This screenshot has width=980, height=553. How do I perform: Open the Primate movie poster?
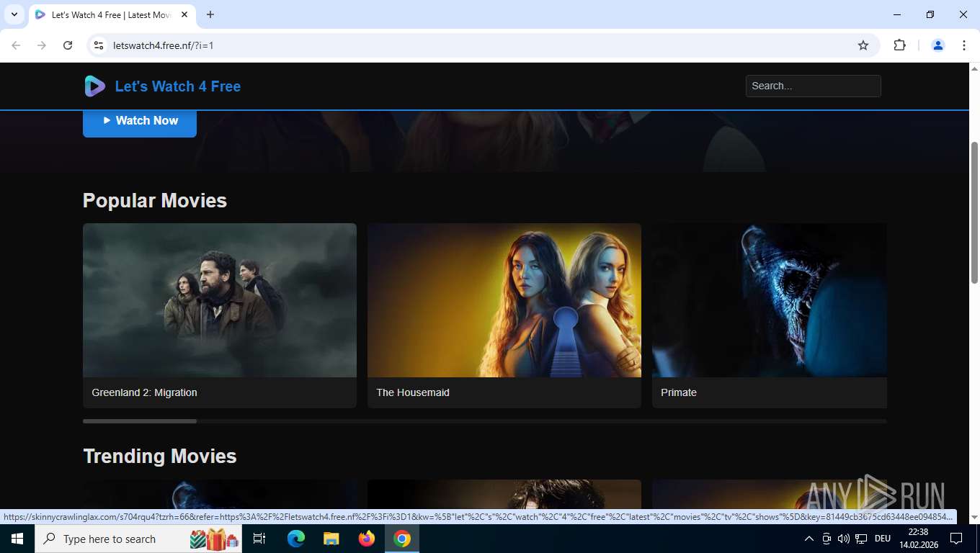click(770, 300)
